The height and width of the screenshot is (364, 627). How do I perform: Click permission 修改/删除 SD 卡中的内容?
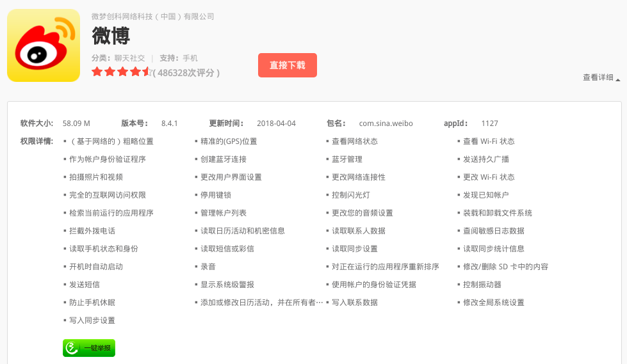(x=505, y=267)
